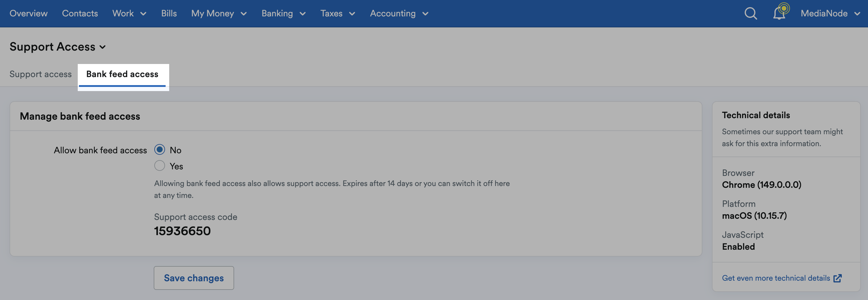Viewport: 868px width, 300px height.
Task: Expand the Support Access page switcher
Action: 57,47
